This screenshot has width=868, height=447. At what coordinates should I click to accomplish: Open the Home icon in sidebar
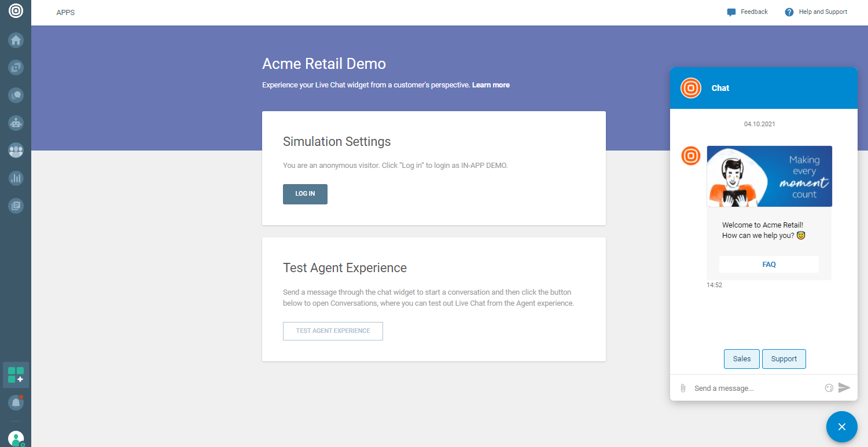point(16,40)
